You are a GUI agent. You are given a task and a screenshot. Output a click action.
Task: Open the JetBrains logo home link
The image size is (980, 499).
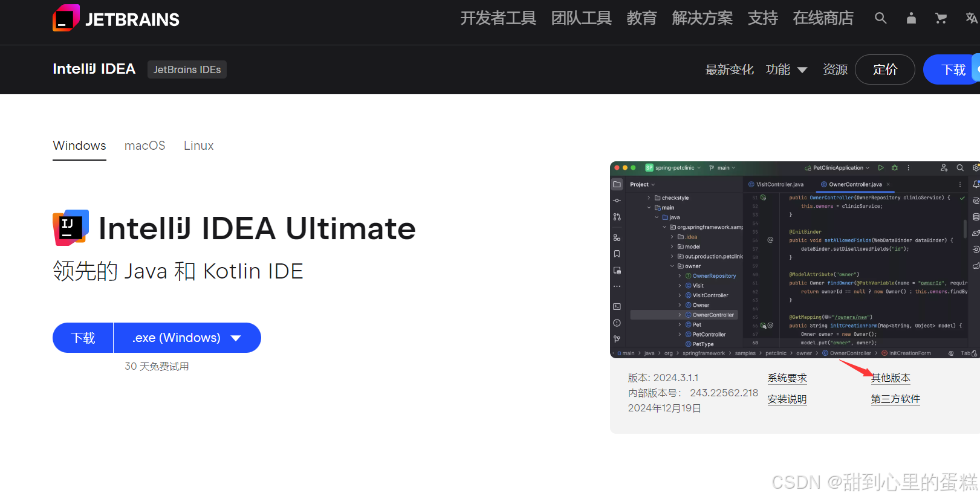[116, 18]
